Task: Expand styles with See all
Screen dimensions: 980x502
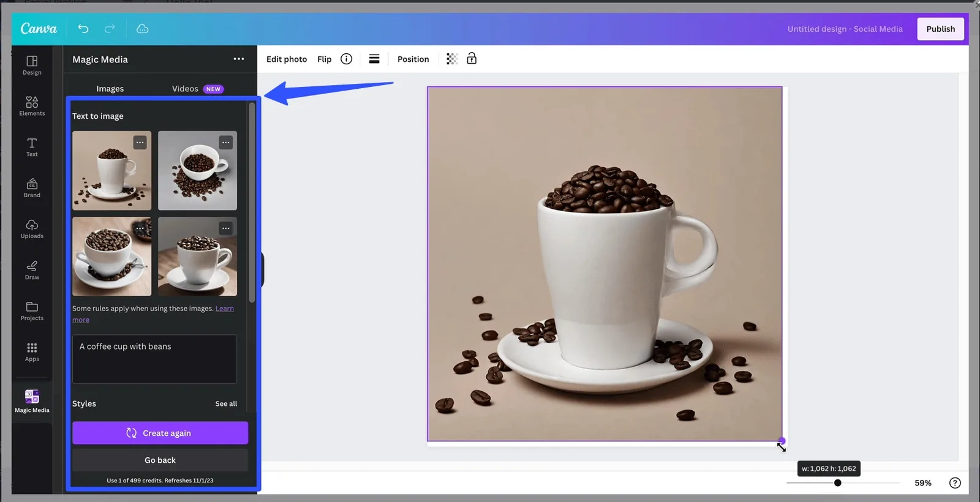Action: pos(226,404)
